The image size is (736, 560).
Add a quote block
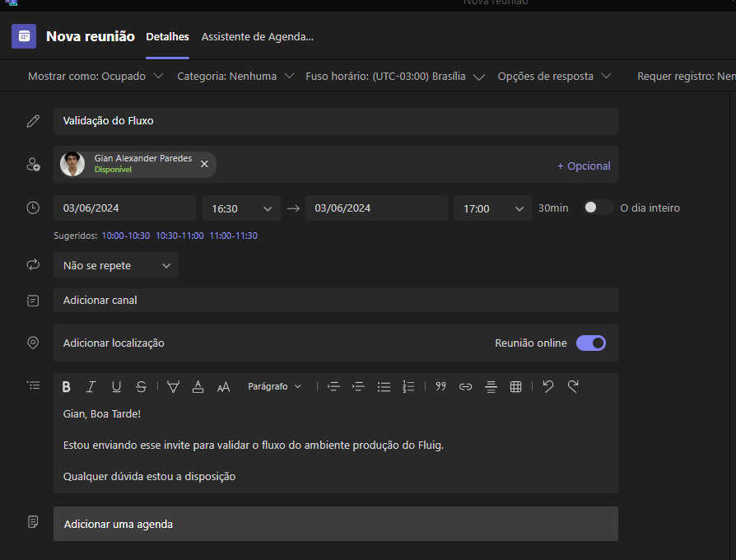click(440, 387)
